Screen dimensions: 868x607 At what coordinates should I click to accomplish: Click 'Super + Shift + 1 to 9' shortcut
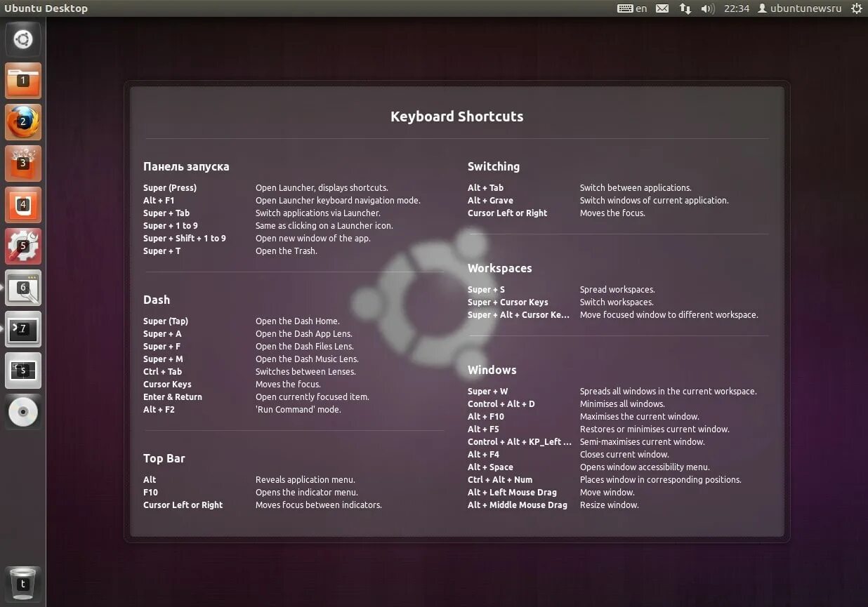click(185, 239)
